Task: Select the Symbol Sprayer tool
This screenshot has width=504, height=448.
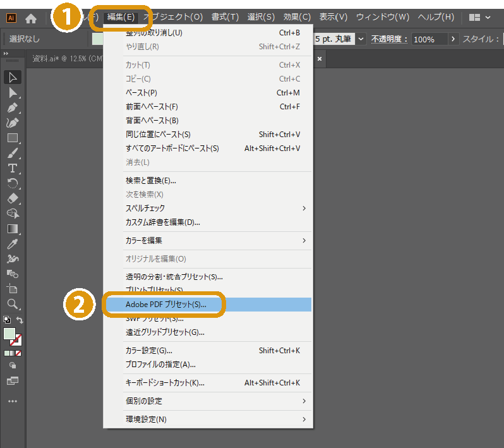Action: tap(13, 259)
